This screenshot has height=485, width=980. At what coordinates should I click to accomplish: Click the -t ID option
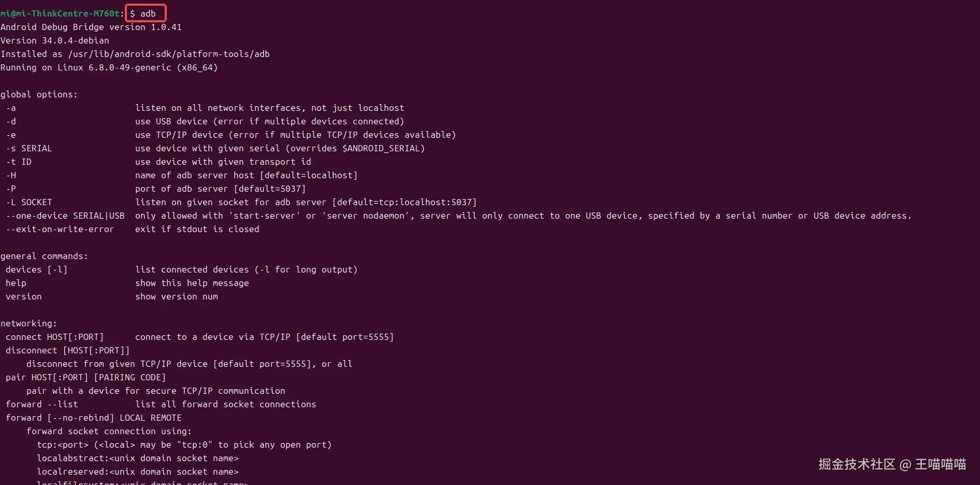tap(19, 162)
